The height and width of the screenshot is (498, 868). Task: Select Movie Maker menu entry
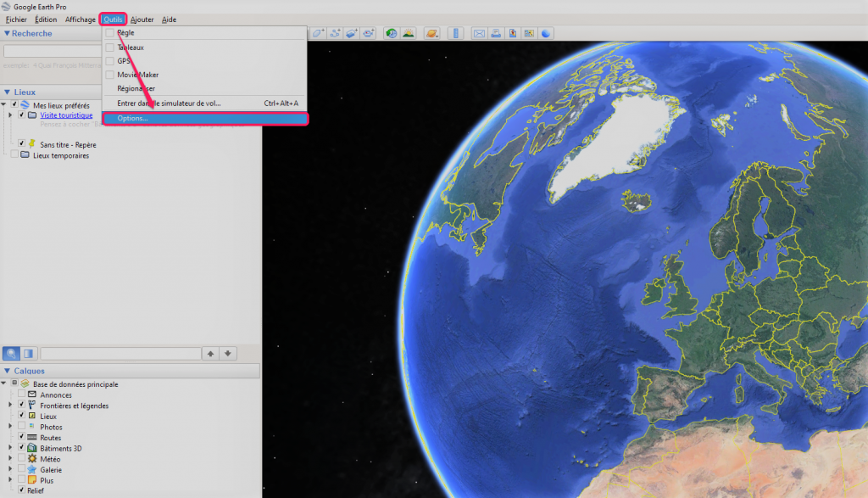coord(205,75)
